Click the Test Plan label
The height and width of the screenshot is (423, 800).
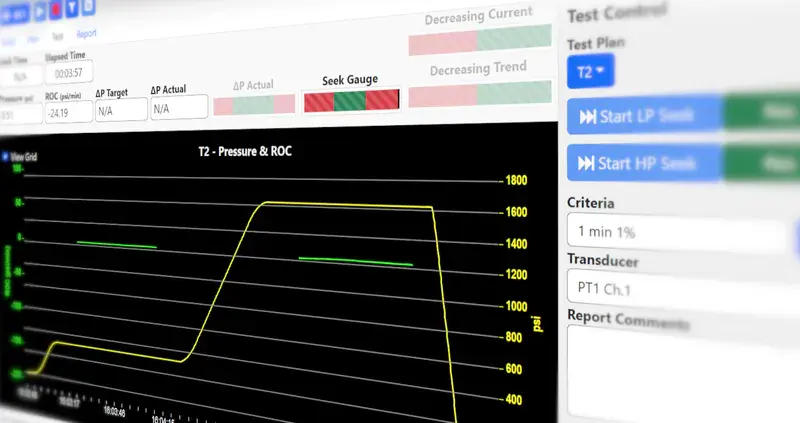596,43
